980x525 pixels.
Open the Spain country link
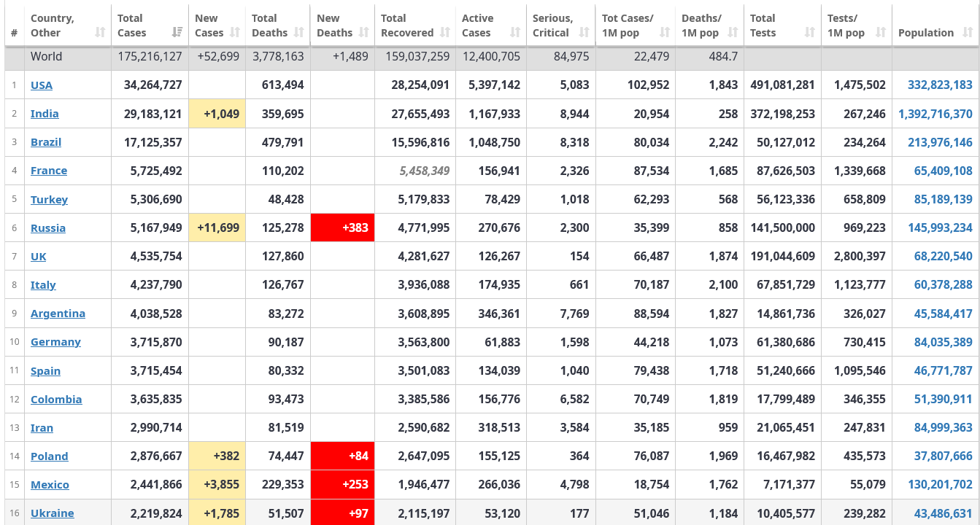coord(45,371)
